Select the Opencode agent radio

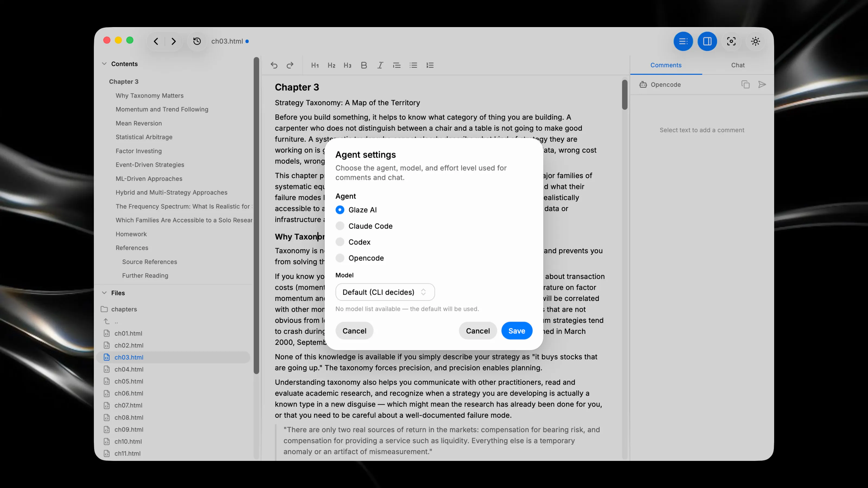click(x=340, y=258)
